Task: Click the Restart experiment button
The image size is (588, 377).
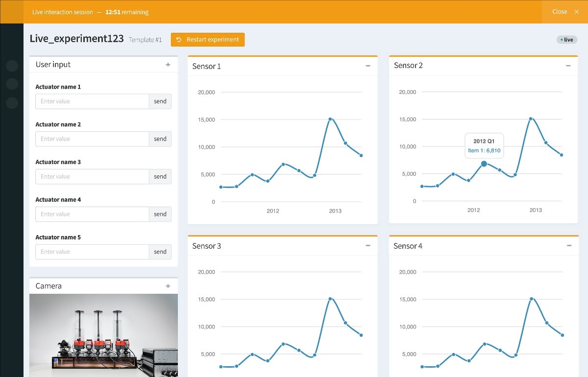Action: click(x=207, y=40)
